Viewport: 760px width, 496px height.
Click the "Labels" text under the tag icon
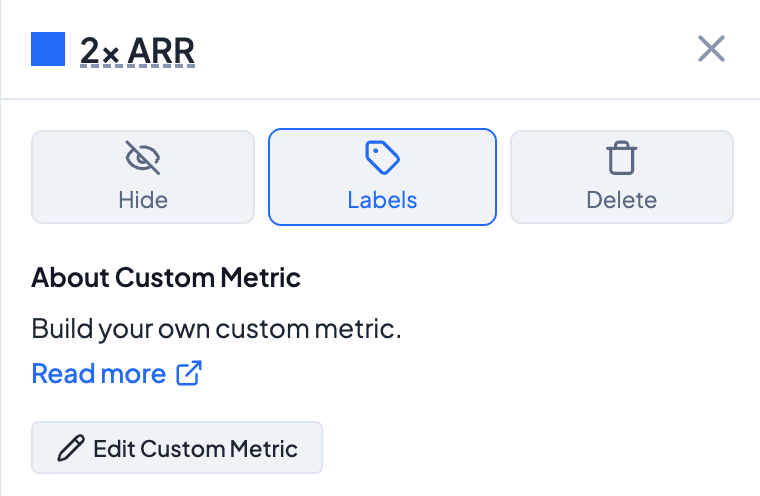(382, 200)
